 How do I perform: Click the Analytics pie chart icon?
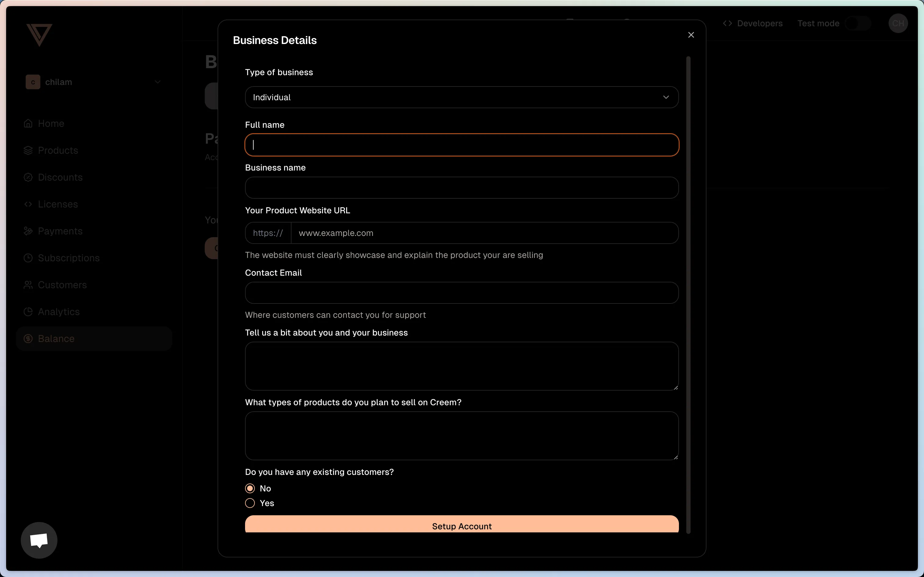coord(28,312)
